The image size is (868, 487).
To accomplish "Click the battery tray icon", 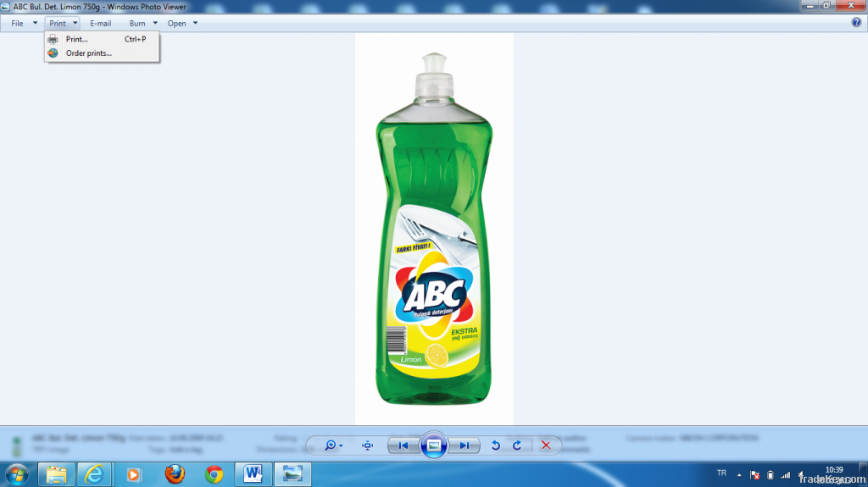I will [770, 475].
